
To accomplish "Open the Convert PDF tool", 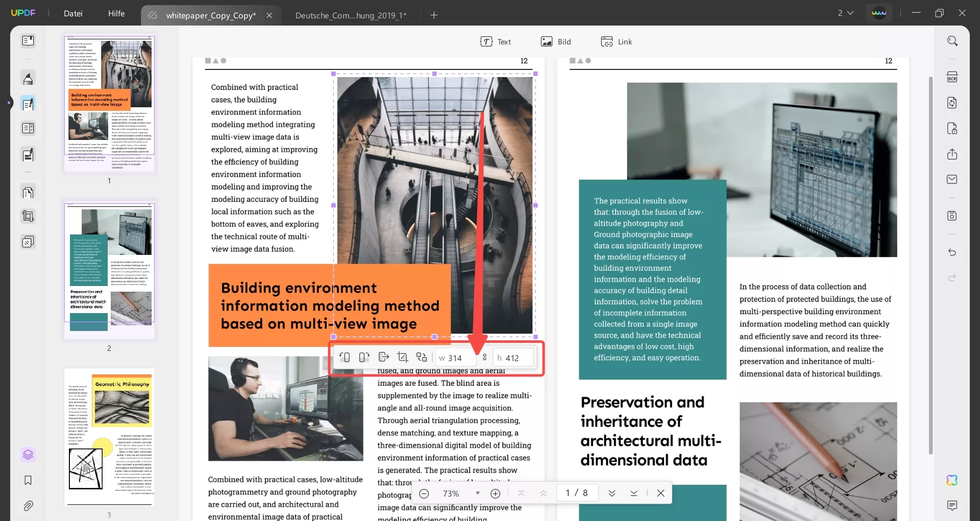I will tap(952, 103).
